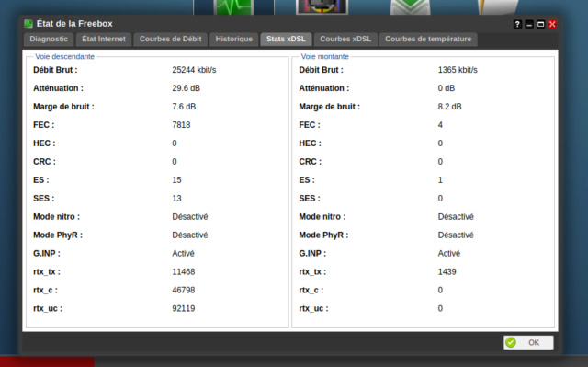Open Courbes de Débit tab

pos(171,39)
